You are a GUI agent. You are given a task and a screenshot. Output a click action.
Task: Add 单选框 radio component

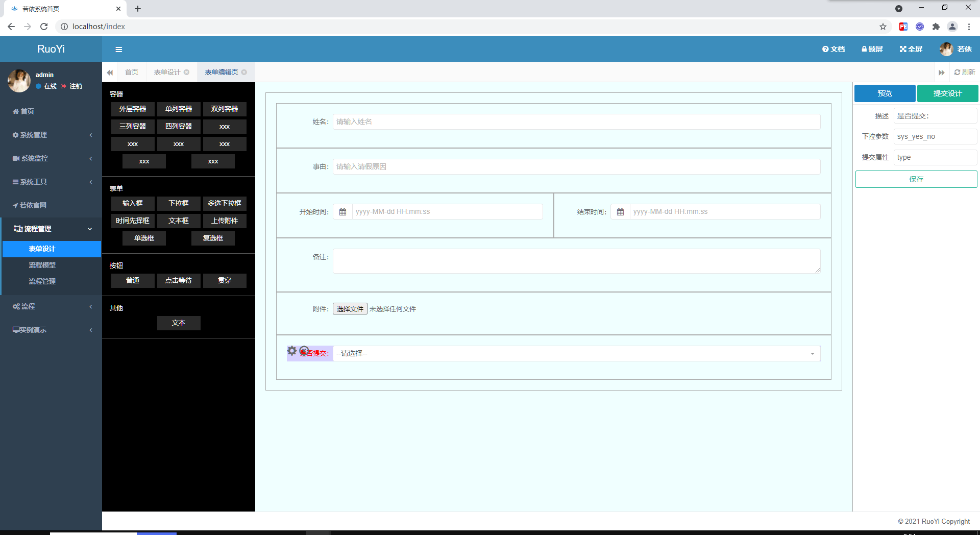[x=144, y=238]
